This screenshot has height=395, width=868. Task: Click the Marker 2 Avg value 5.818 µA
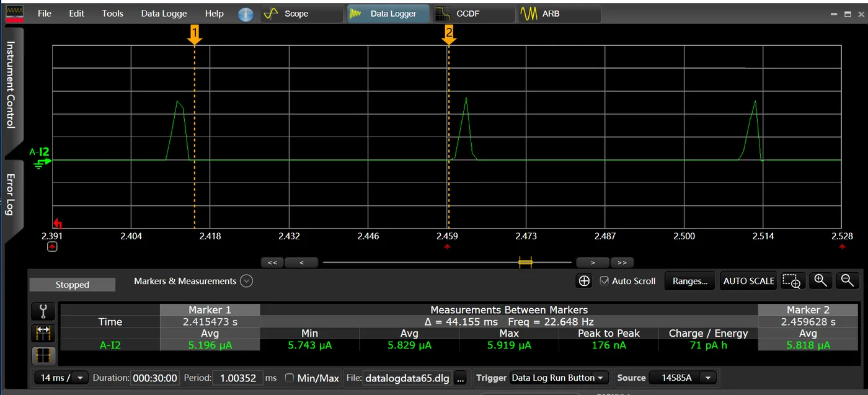click(808, 345)
